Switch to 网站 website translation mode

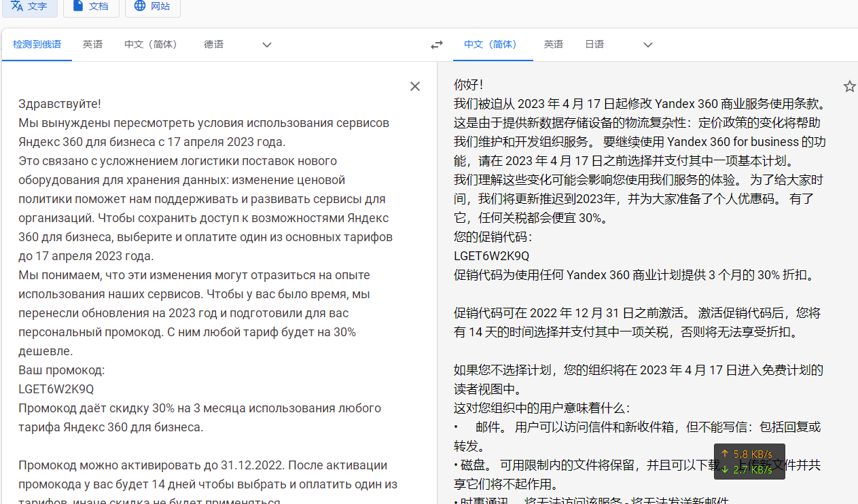(x=152, y=6)
